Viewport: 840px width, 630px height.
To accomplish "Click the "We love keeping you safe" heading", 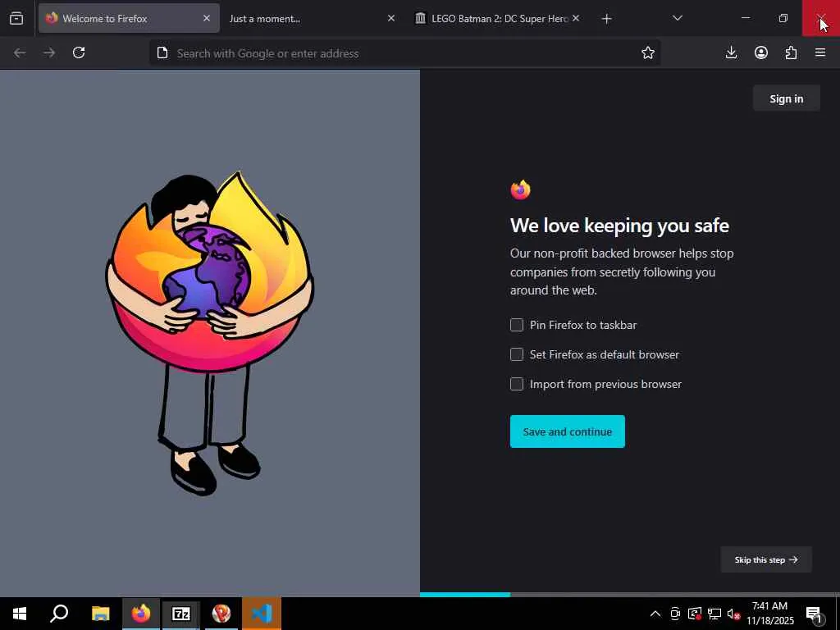I will [x=619, y=226].
